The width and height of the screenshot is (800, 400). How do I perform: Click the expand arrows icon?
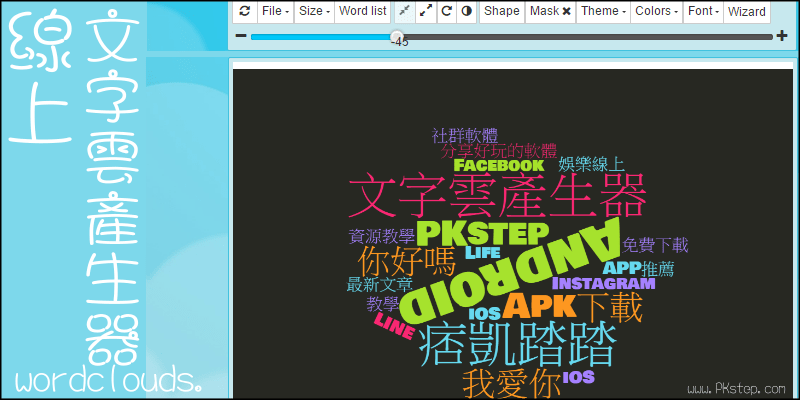(x=426, y=11)
